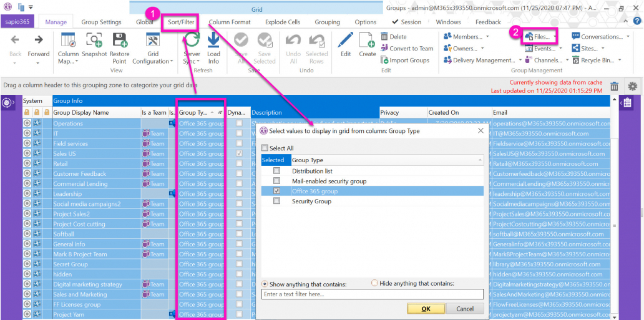Cancel the filter dialog

click(465, 309)
